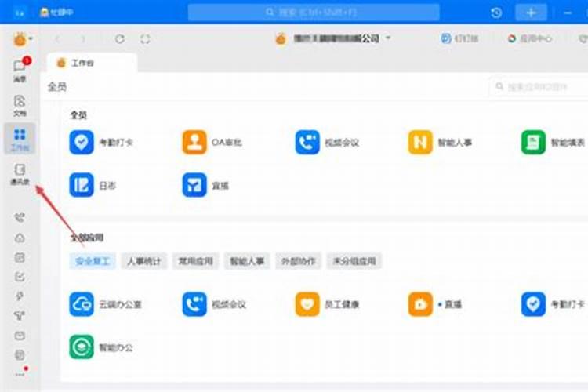Viewport: 588px width, 392px height.
Task: Open 文档 documents in the sidebar
Action: [x=20, y=105]
